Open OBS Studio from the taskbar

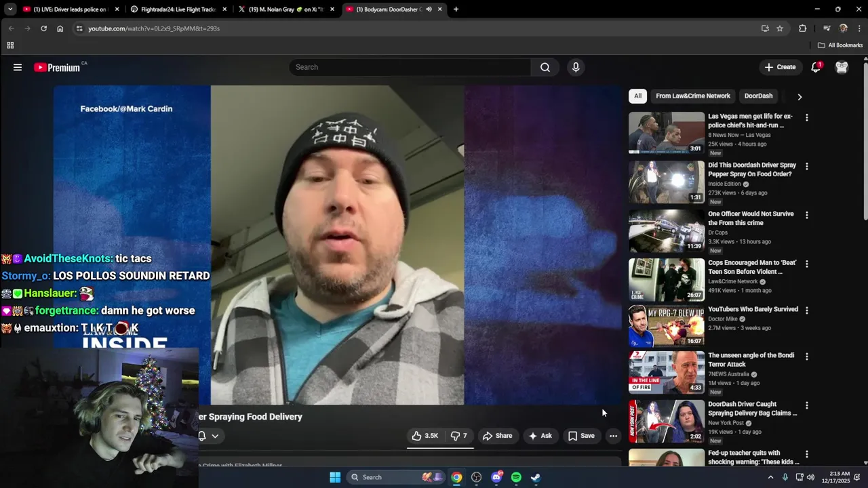(476, 477)
